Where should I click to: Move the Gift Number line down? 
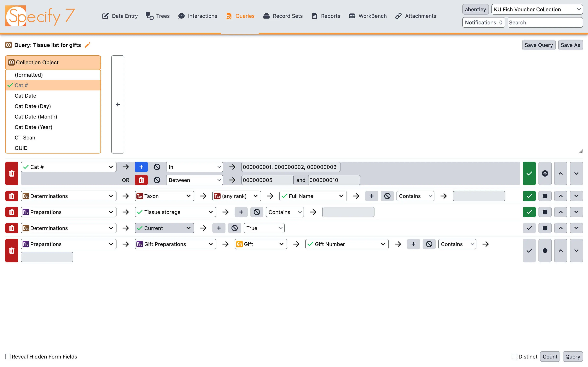point(576,250)
